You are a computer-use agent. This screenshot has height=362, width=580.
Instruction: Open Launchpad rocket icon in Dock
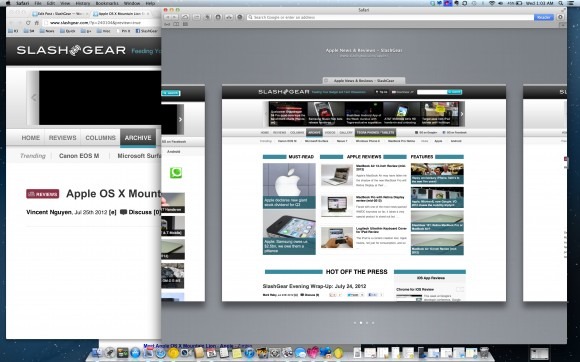point(110,352)
